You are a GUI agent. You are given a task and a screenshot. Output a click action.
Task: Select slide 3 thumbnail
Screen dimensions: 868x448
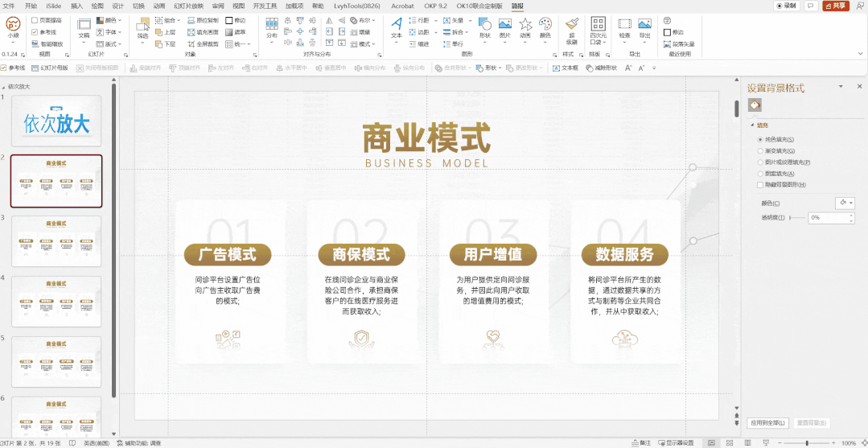56,240
